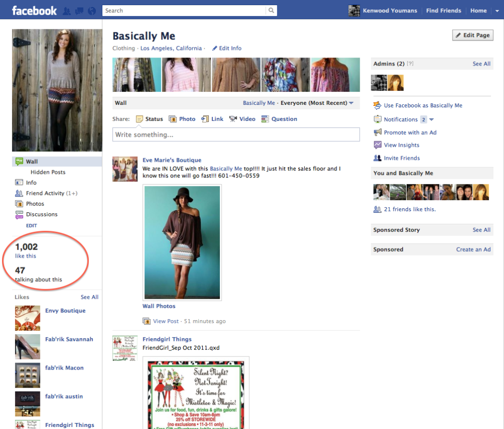This screenshot has width=504, height=429.
Task: Open Eve Marie's Boutique wall photo thumbnail
Action: point(182,243)
